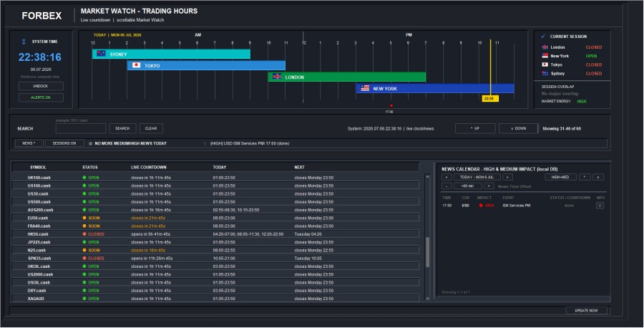The image size is (644, 328).
Task: Select the JP225.cash symbol
Action: tap(39, 242)
